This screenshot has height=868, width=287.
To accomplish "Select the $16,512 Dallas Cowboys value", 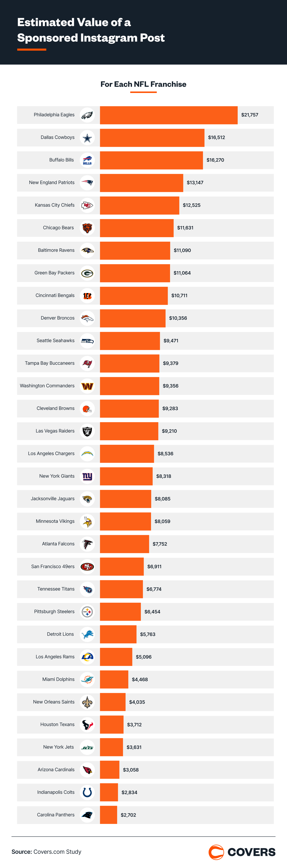I will 216,137.
